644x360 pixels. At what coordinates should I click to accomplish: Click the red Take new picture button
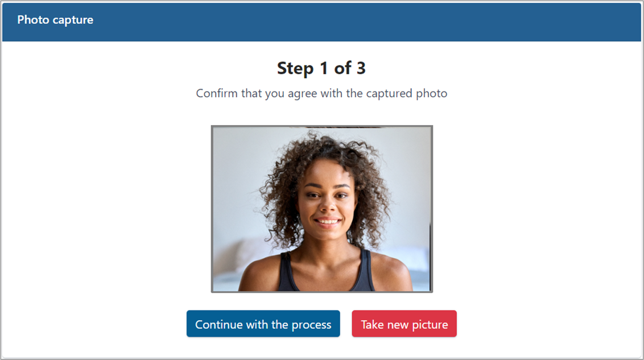[x=404, y=324]
